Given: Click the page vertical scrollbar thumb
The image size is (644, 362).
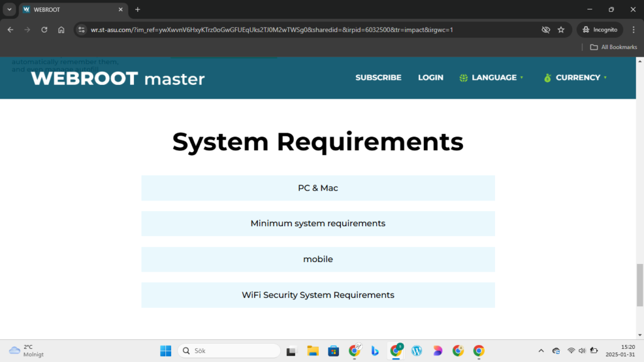Looking at the screenshot, I should point(640,285).
